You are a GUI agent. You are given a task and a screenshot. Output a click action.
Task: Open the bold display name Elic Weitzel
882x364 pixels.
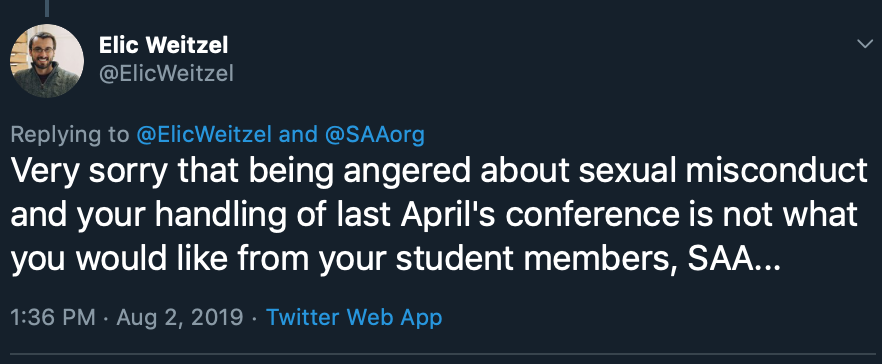pyautogui.click(x=164, y=46)
